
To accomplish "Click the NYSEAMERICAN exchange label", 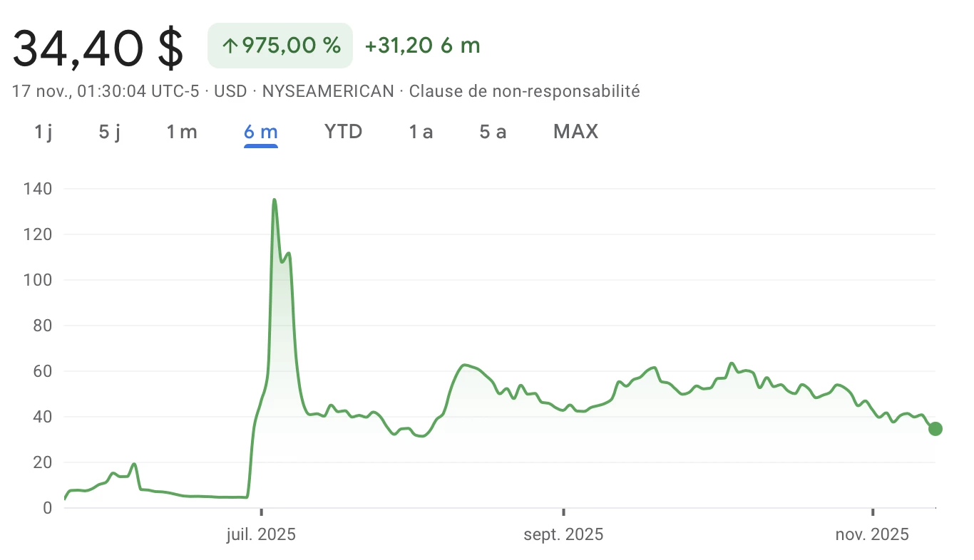I will [329, 91].
